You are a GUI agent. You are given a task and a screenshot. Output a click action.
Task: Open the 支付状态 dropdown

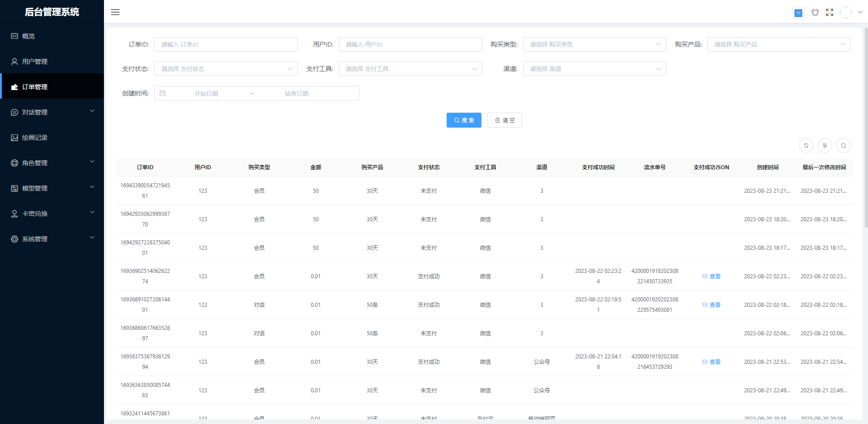(x=226, y=69)
